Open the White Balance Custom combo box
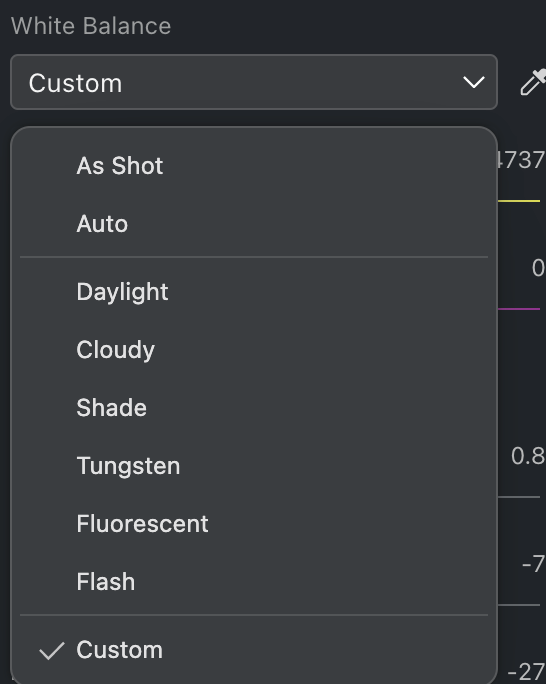Image resolution: width=546 pixels, height=684 pixels. click(254, 82)
